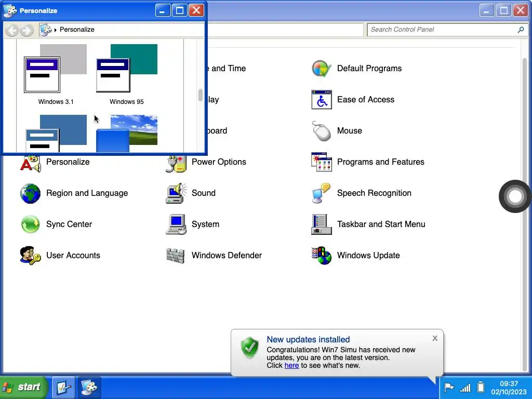Image resolution: width=532 pixels, height=399 pixels.
Task: Click the floating round assistive button
Action: pos(515,196)
